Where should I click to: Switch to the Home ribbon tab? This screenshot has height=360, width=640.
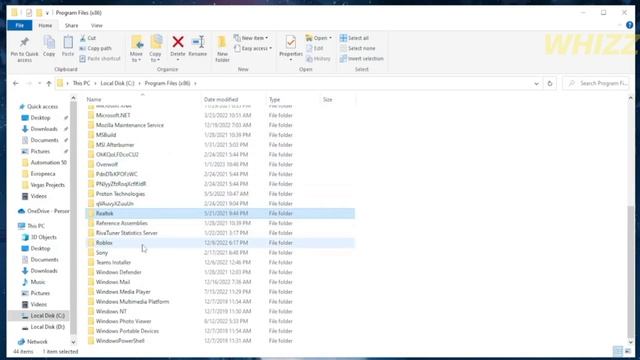coord(45,25)
